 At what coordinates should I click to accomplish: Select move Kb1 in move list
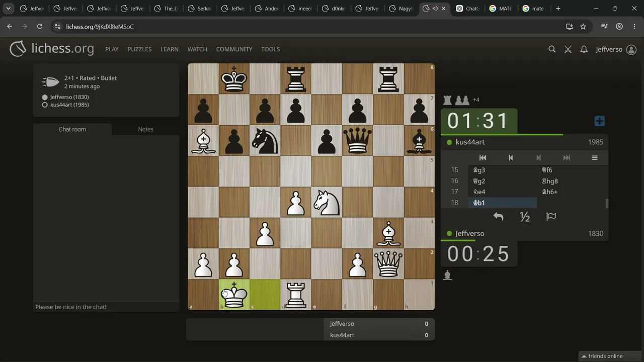click(503, 203)
